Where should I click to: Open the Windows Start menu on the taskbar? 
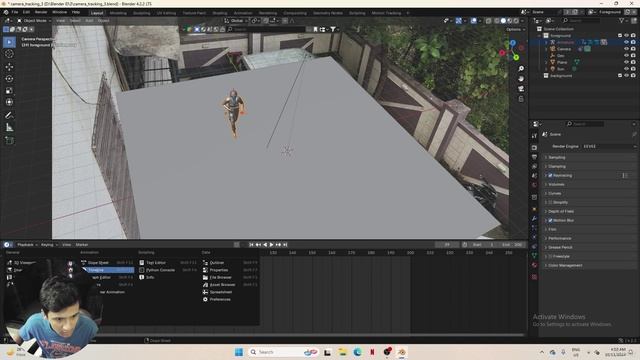(239, 352)
